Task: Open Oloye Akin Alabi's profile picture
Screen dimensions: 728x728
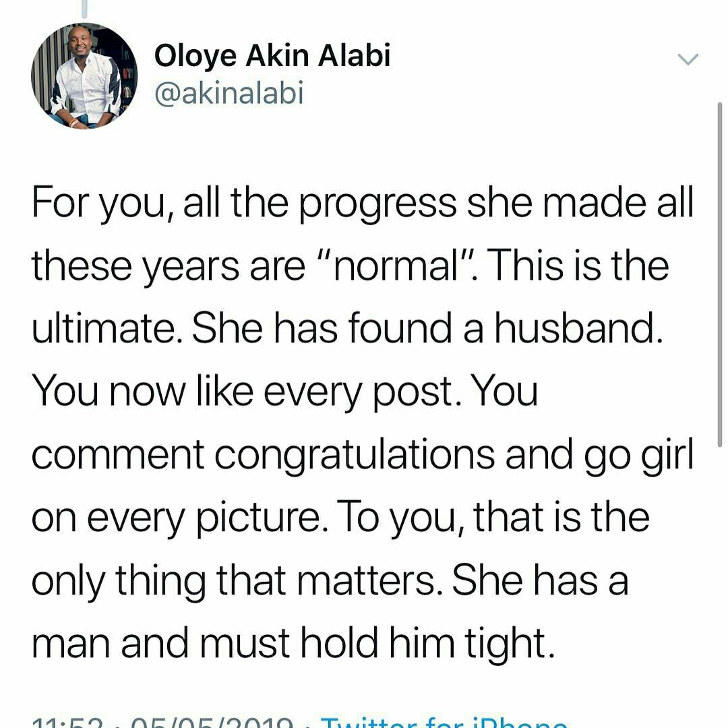Action: 84,76
